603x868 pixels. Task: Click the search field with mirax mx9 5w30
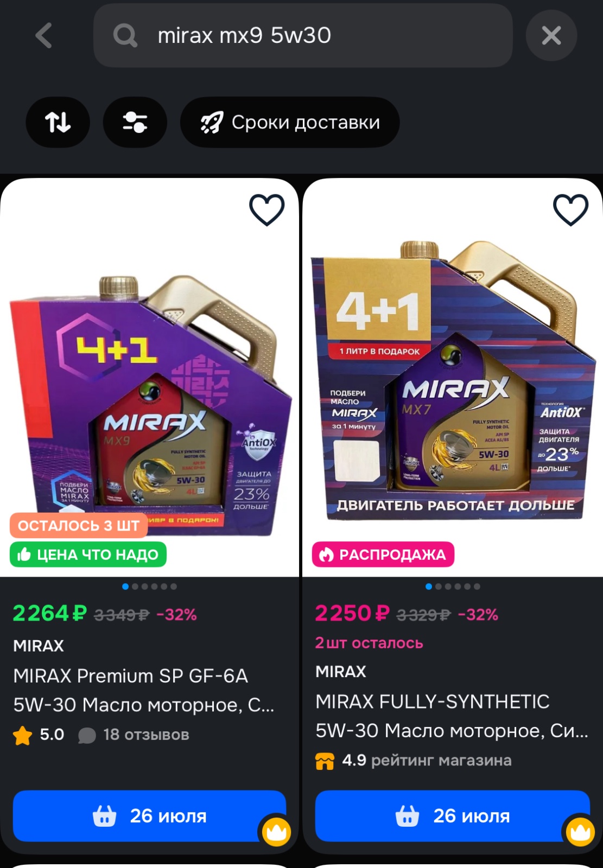point(303,36)
